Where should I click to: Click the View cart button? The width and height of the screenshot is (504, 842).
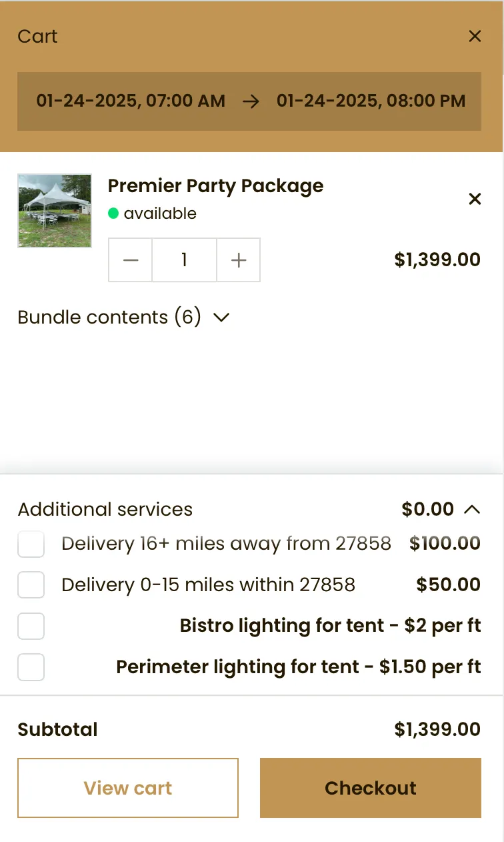[x=128, y=788]
